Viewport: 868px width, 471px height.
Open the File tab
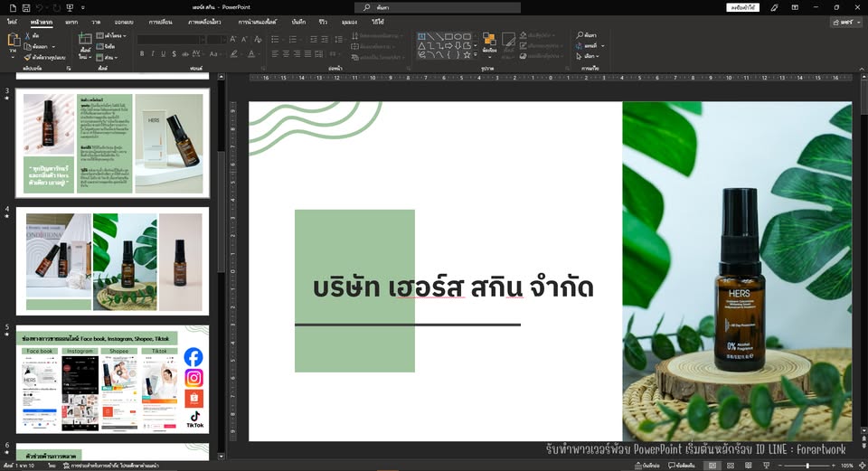click(x=12, y=22)
